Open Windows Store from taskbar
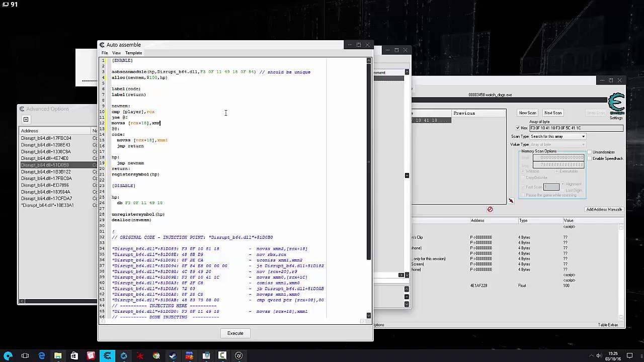 [74, 356]
